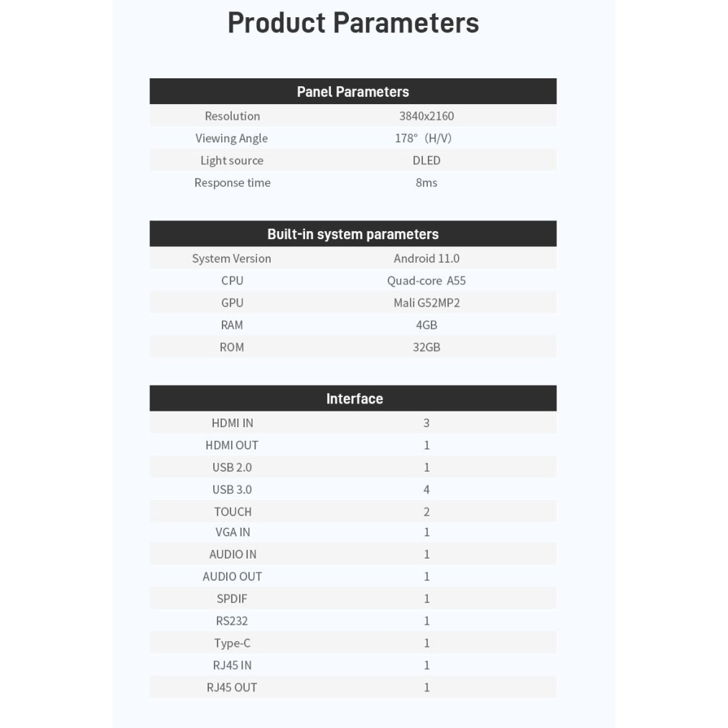
Task: Click the Android 11.0 system version value
Action: coord(426,258)
